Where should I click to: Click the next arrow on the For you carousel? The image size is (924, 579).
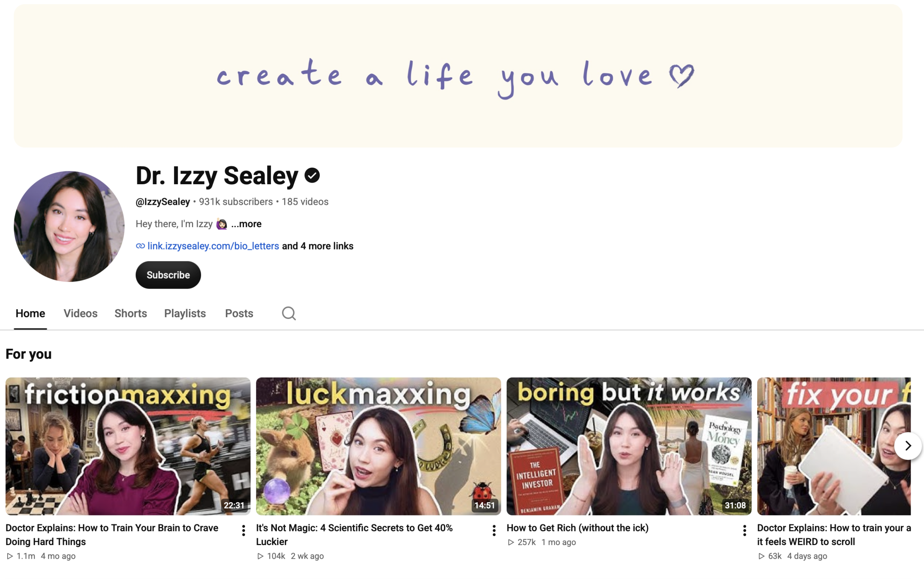pos(907,446)
